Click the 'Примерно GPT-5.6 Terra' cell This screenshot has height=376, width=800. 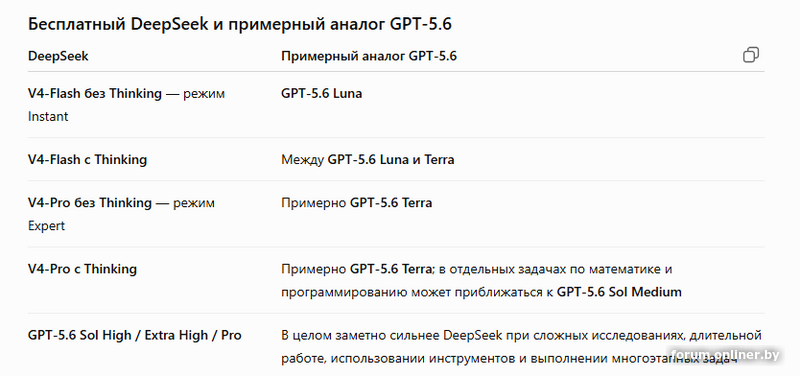tap(357, 203)
